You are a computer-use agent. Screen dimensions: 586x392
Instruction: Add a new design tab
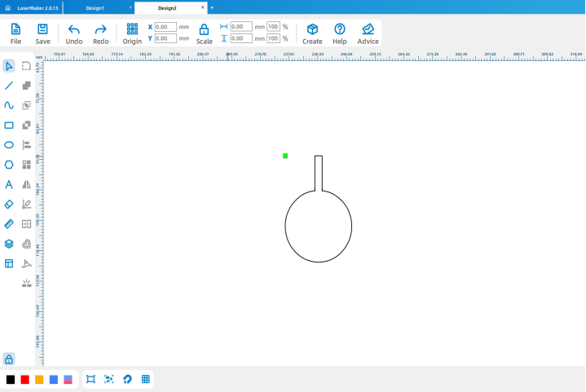click(212, 7)
